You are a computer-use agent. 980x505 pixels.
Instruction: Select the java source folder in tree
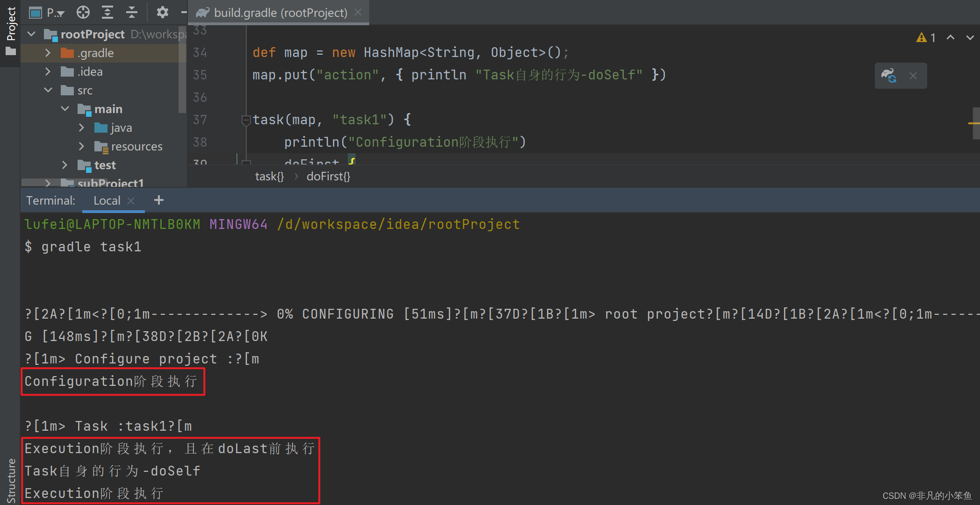pyautogui.click(x=121, y=128)
